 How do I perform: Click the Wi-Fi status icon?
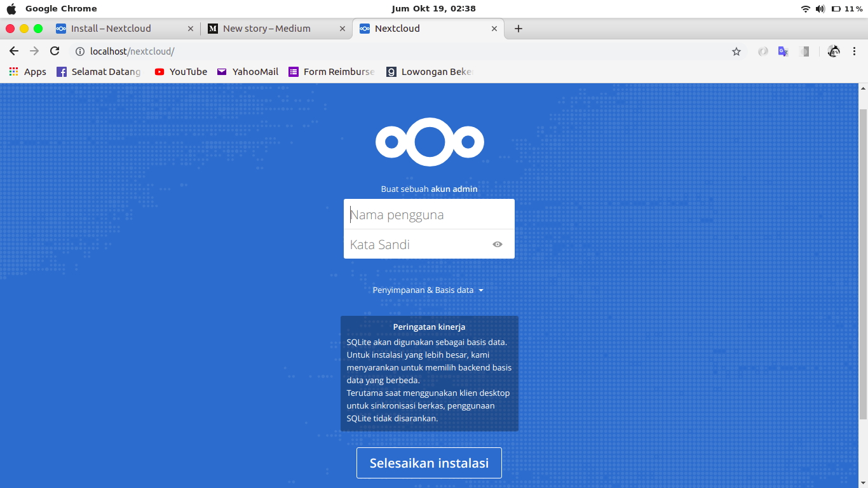(805, 9)
